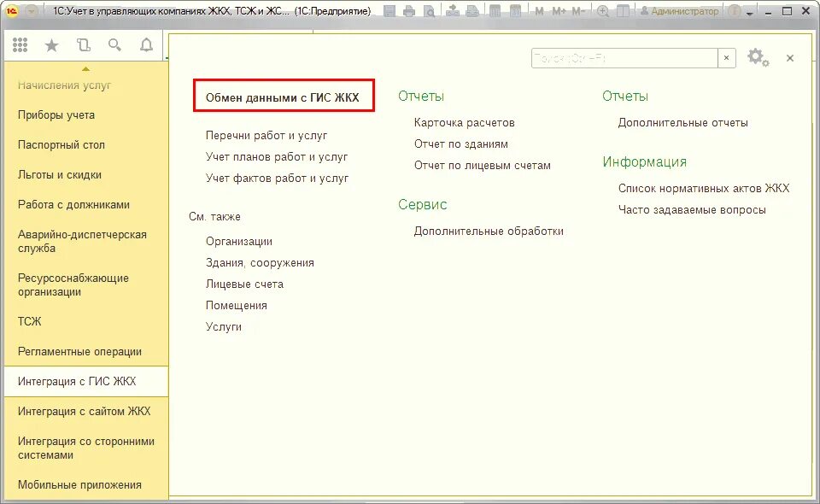Open Организации link
Viewport: 820px width, 504px height.
239,242
